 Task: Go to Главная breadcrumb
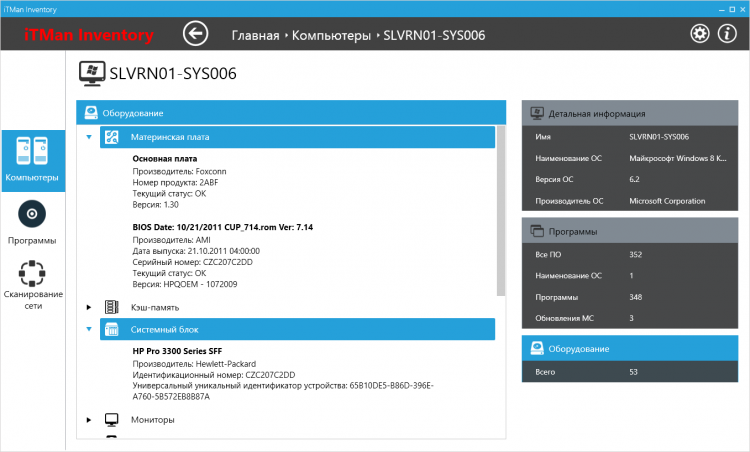(x=255, y=35)
